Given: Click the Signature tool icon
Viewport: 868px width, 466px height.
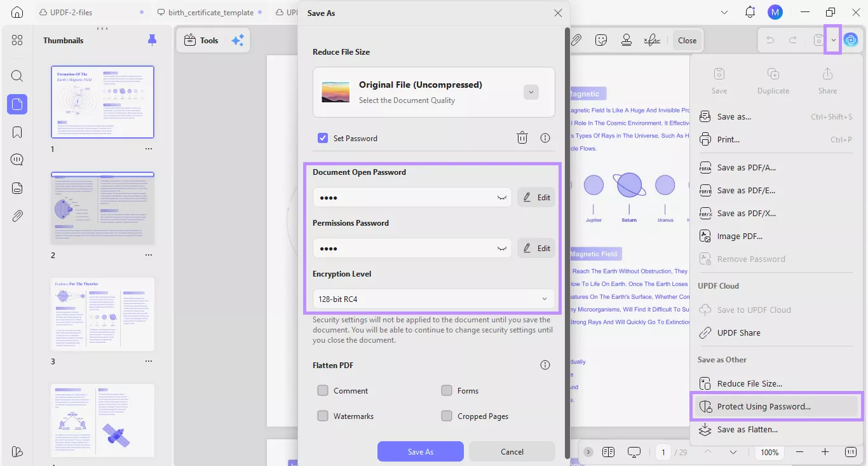Looking at the screenshot, I should tap(651, 39).
